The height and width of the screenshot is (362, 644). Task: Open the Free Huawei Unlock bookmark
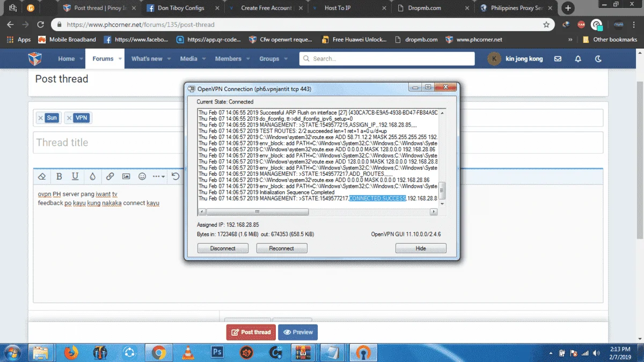[354, 40]
